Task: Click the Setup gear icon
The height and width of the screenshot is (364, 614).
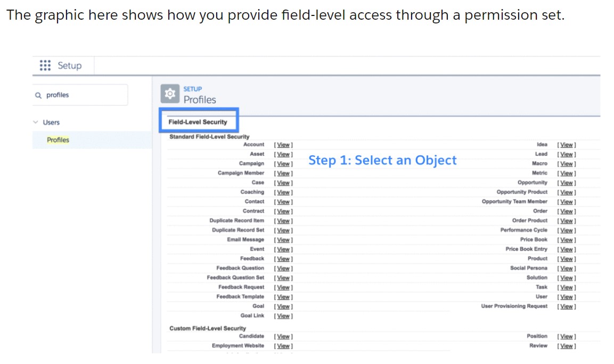Action: click(x=170, y=94)
